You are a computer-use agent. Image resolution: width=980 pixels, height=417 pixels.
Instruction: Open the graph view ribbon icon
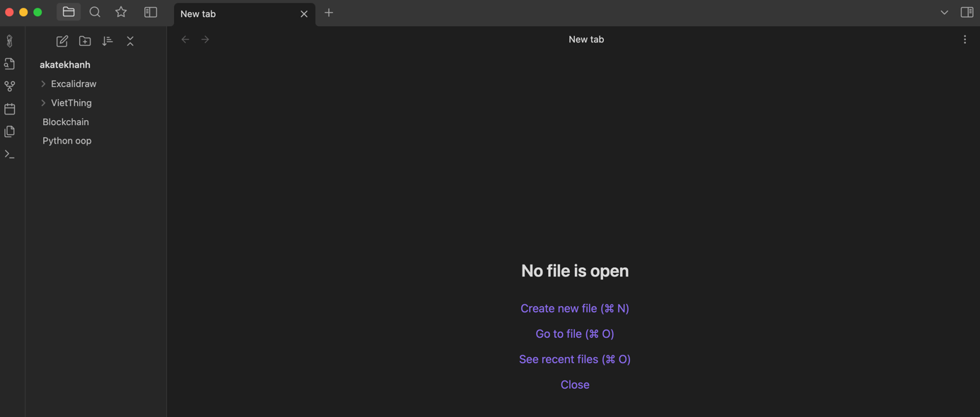(x=10, y=86)
